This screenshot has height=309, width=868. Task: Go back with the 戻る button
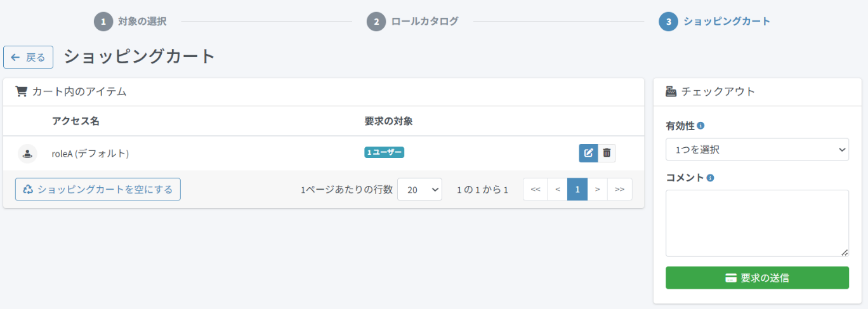pos(28,57)
